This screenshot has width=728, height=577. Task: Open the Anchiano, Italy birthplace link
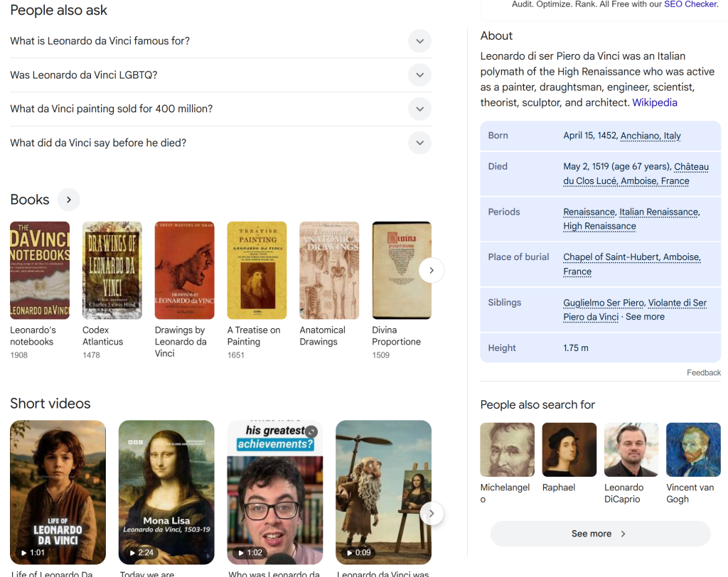tap(651, 136)
